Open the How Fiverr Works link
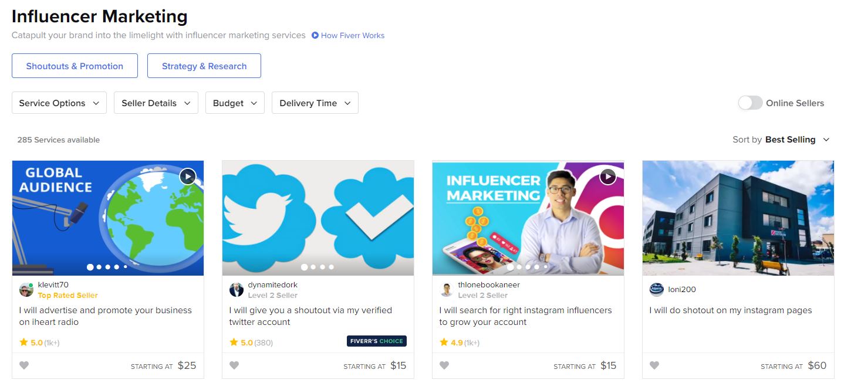Image resolution: width=868 pixels, height=390 pixels. (352, 36)
